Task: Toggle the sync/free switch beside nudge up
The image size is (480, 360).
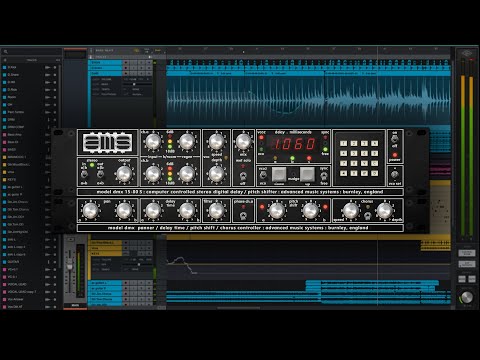Action: (323, 176)
